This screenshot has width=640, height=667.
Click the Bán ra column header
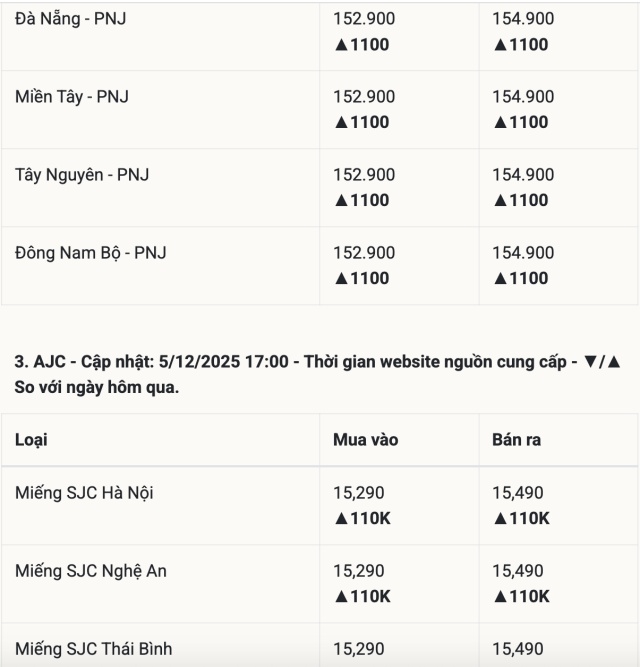[x=517, y=440]
